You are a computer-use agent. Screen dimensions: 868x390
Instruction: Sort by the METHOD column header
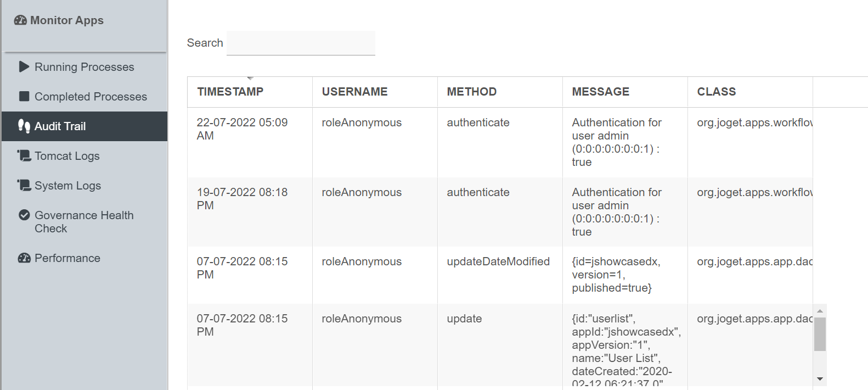(471, 92)
